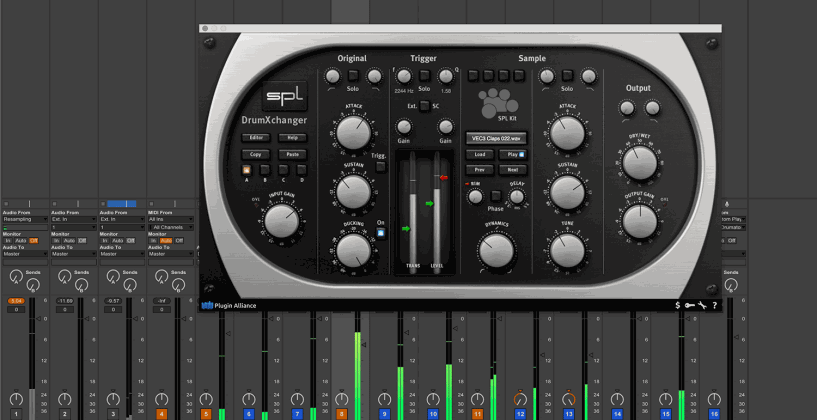Open track 1 Audio To Master dropdown

click(24, 254)
